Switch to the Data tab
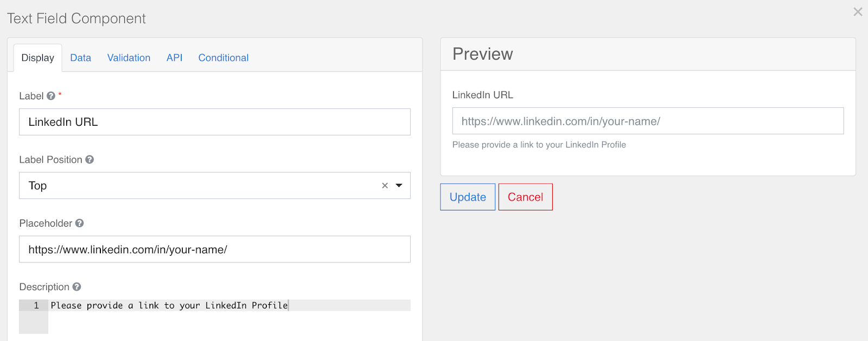Screen dimensions: 868x341 [80, 58]
